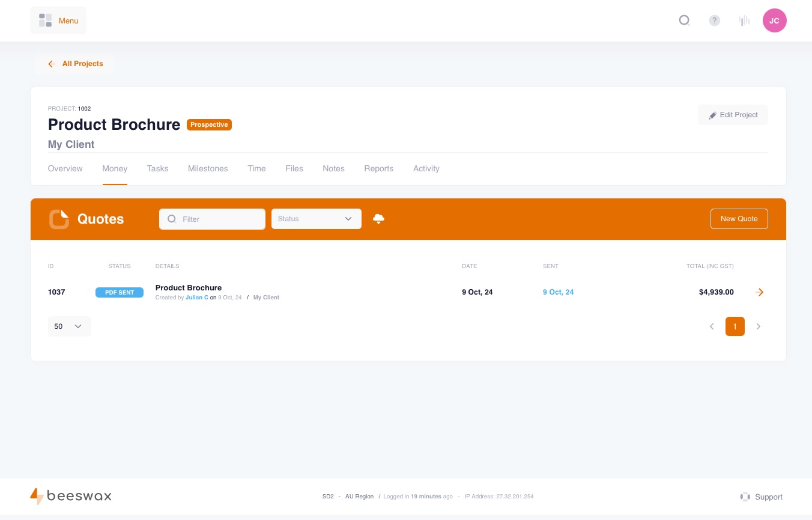Click the Edit Project button
This screenshot has width=812, height=520.
pos(733,115)
